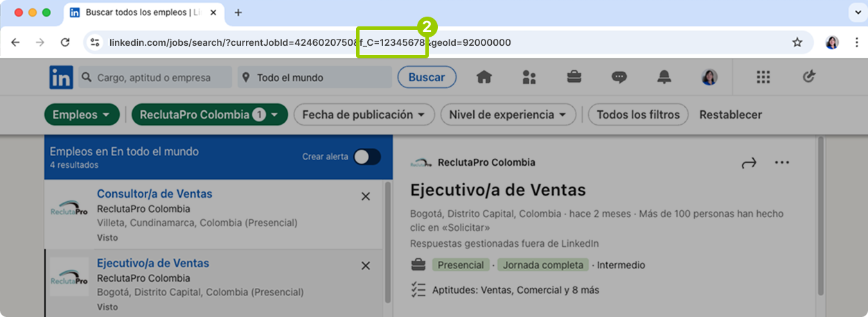
Task: Open job's three-dot more options
Action: [782, 163]
